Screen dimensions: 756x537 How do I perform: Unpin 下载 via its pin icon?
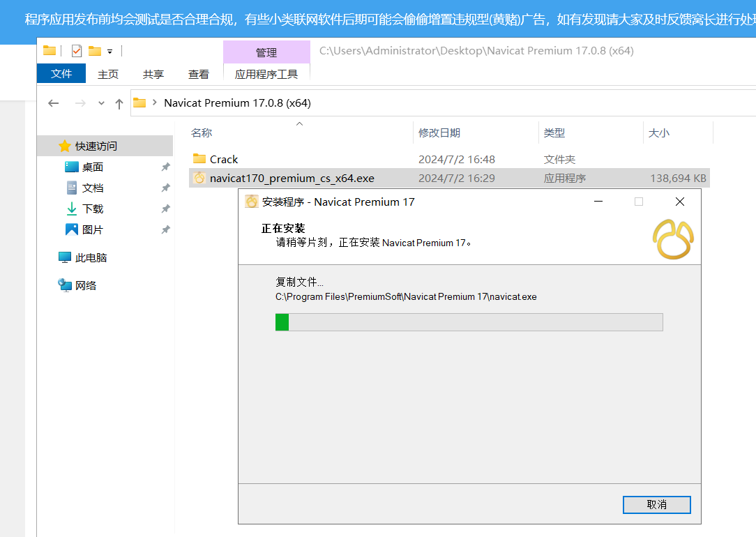[x=165, y=209]
